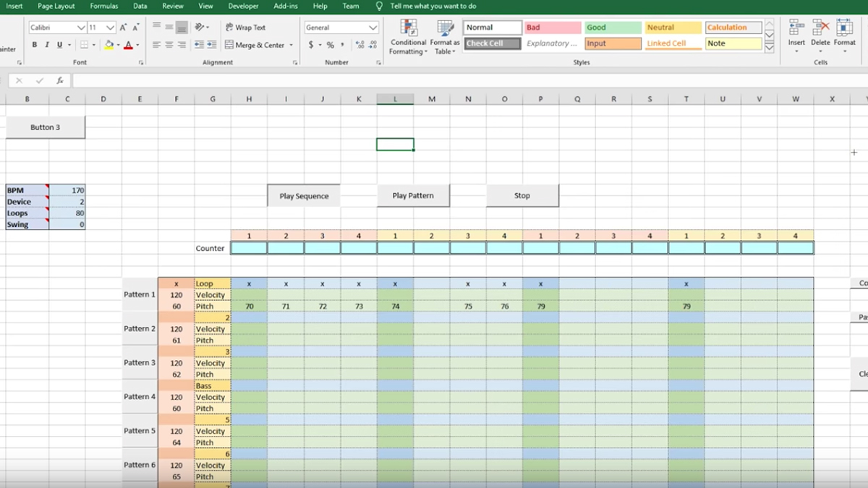The height and width of the screenshot is (488, 868).
Task: Expand the General number format dropdown
Action: (x=373, y=27)
